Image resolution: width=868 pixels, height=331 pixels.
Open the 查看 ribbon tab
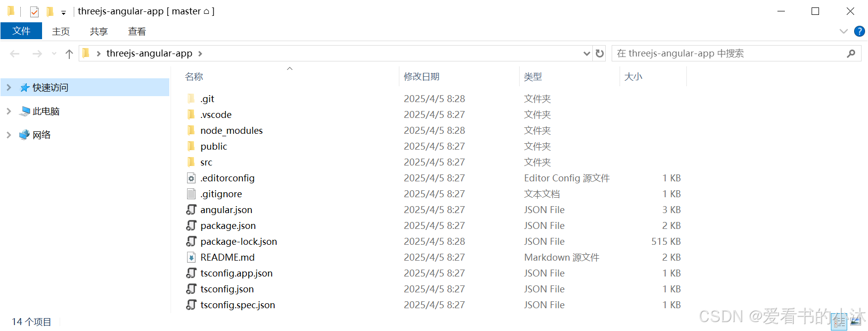point(137,31)
